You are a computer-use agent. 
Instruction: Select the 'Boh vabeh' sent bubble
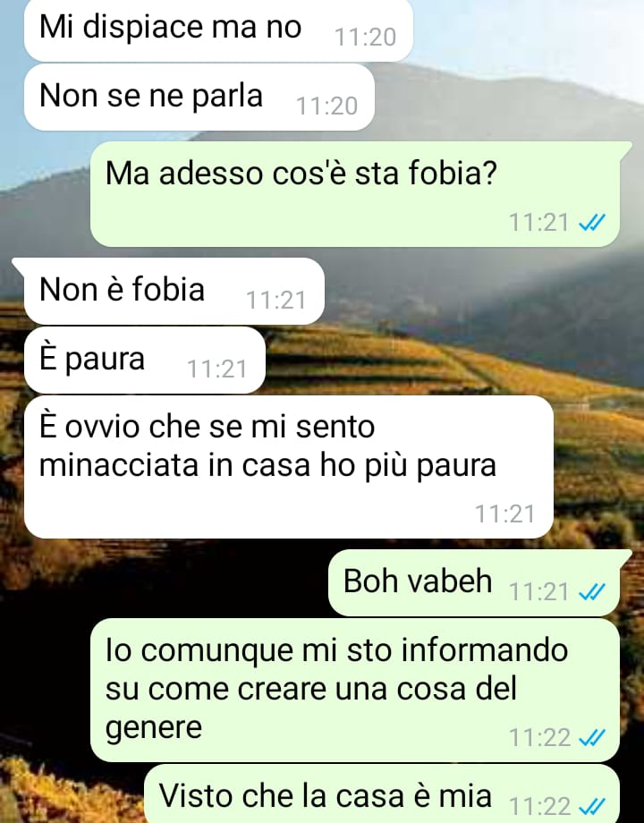point(474,583)
